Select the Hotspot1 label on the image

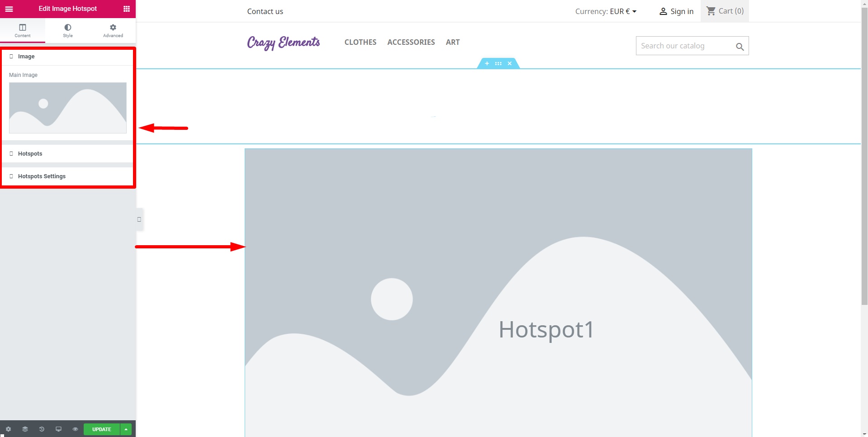(546, 329)
